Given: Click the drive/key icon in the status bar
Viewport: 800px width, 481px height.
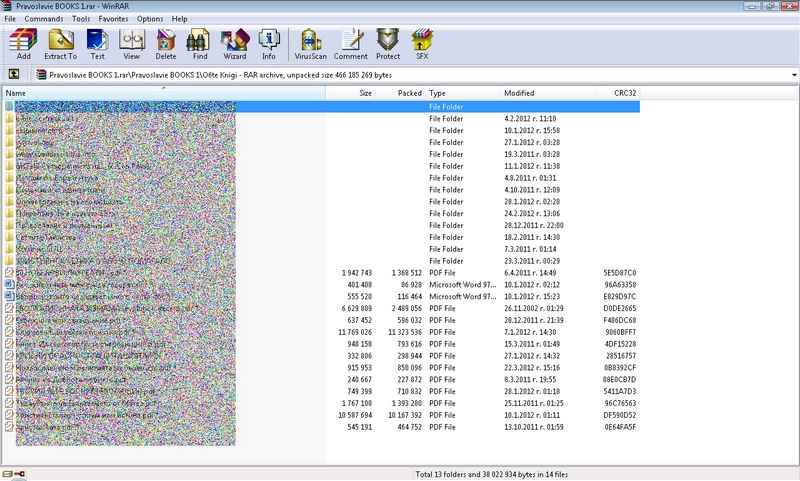Looking at the screenshot, I should [14, 474].
